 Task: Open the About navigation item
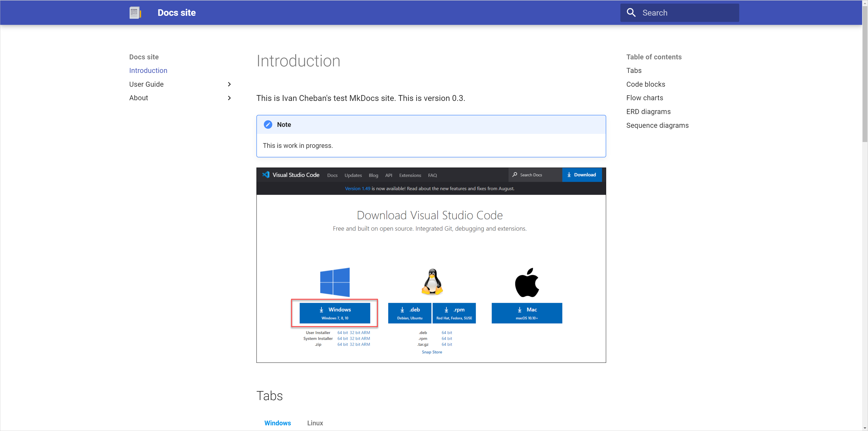point(138,98)
